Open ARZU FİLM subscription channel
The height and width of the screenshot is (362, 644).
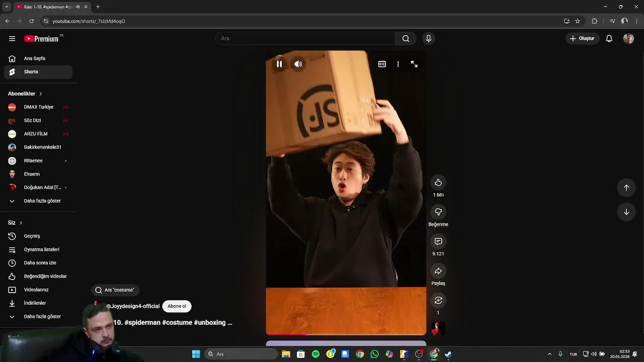(38, 134)
